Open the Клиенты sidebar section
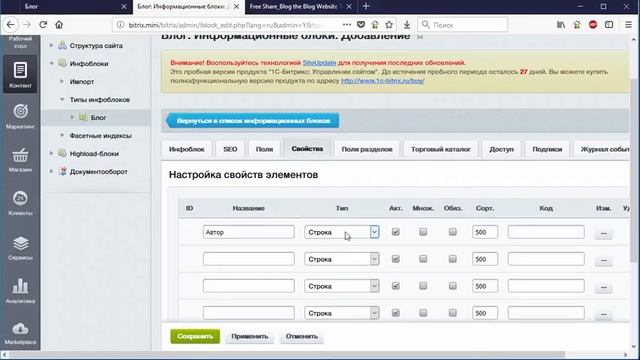The height and width of the screenshot is (360, 640). (x=20, y=203)
